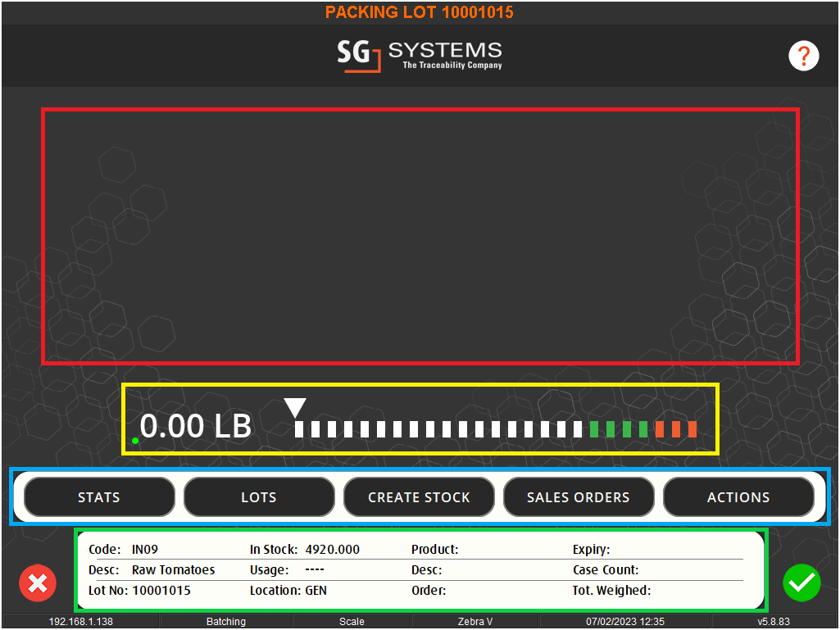View the LOTS screen
The height and width of the screenshot is (630, 840).
(259, 496)
